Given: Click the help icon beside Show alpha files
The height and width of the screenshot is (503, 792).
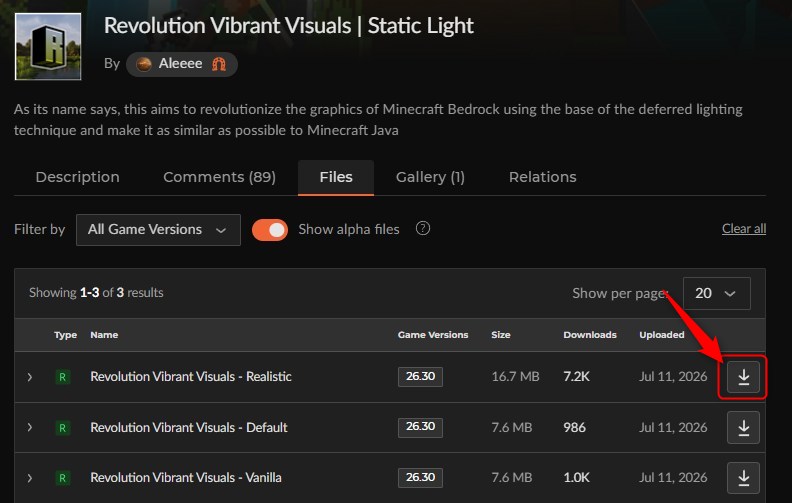Looking at the screenshot, I should point(423,229).
